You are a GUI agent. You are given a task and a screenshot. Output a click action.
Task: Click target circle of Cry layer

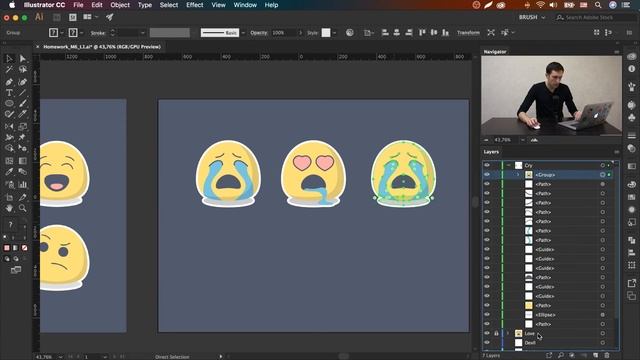602,165
